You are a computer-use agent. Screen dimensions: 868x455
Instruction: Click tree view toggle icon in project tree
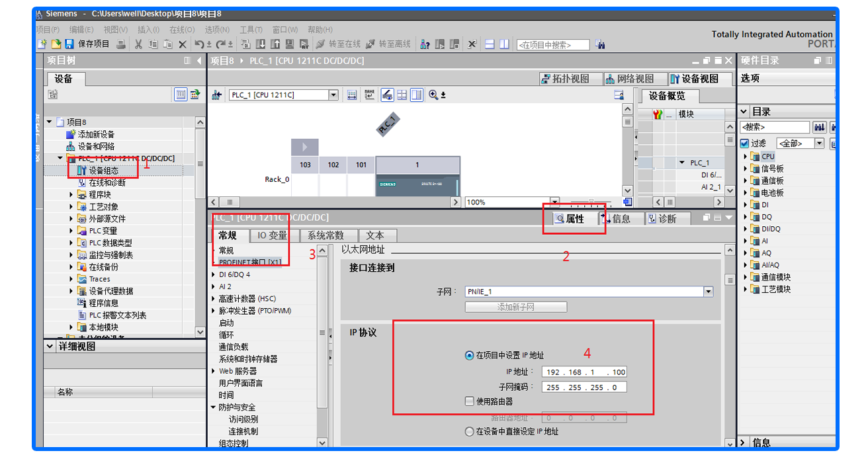pos(181,95)
